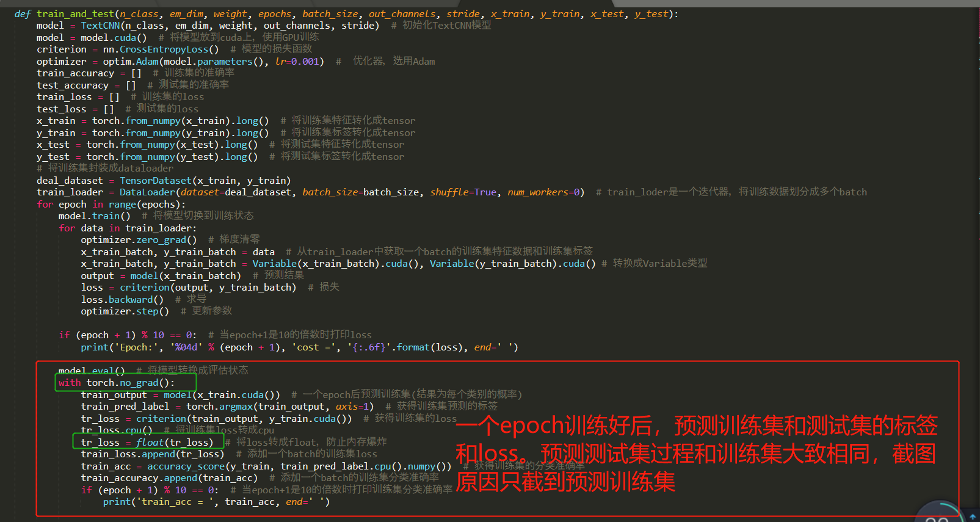This screenshot has width=980, height=522.
Task: Click the 'output = model(x_train_batch)' line
Action: coord(192,276)
